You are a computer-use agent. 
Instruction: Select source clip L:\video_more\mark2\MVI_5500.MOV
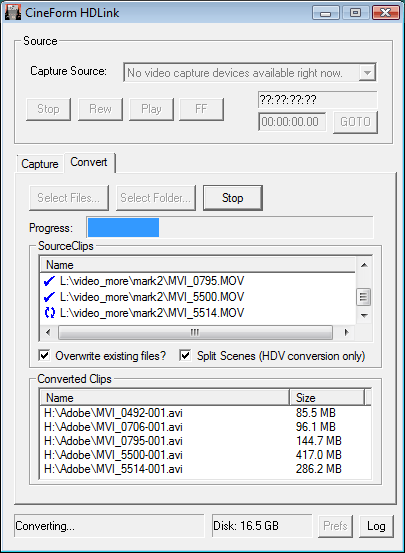152,297
